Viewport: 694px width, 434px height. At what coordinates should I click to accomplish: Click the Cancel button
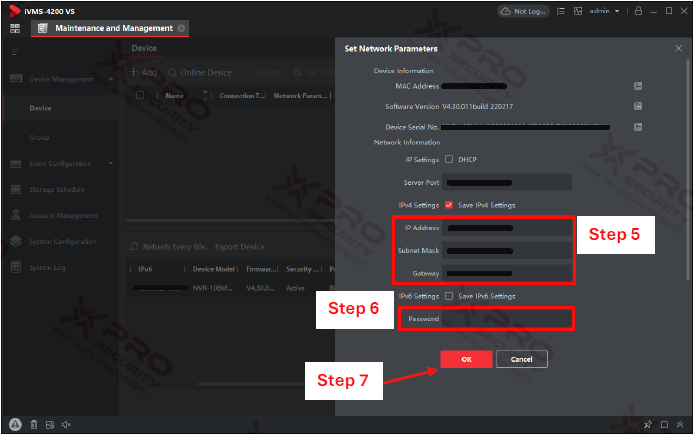point(521,359)
